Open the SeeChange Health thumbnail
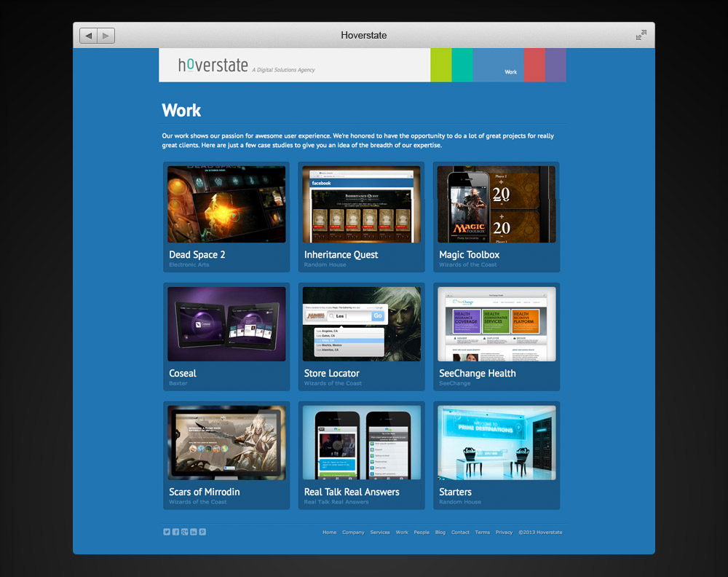 point(496,323)
